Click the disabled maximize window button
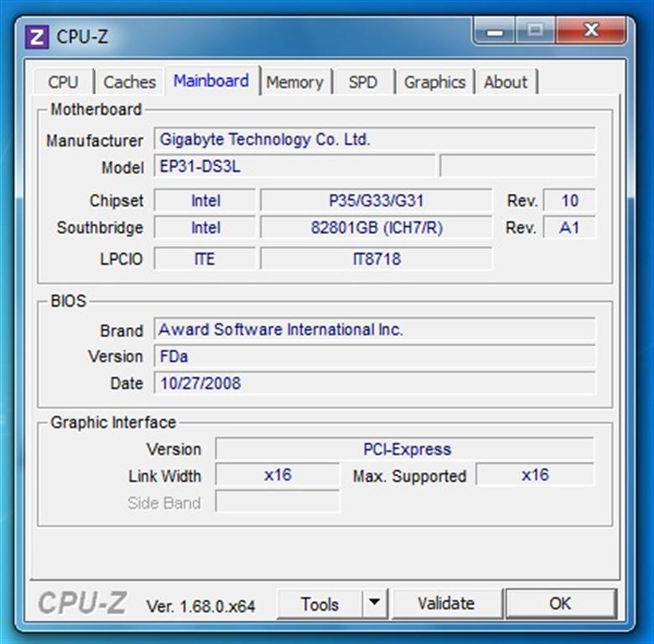 click(x=535, y=30)
